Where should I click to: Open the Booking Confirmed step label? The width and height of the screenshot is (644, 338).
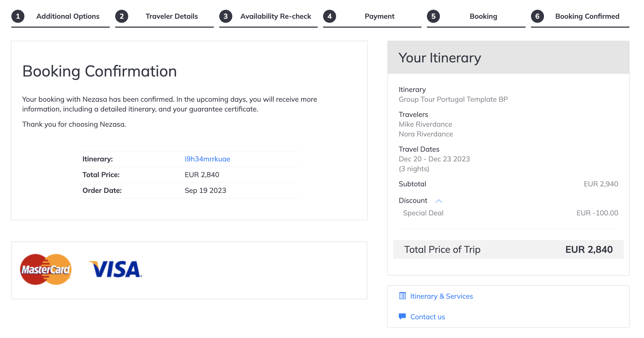pos(587,16)
